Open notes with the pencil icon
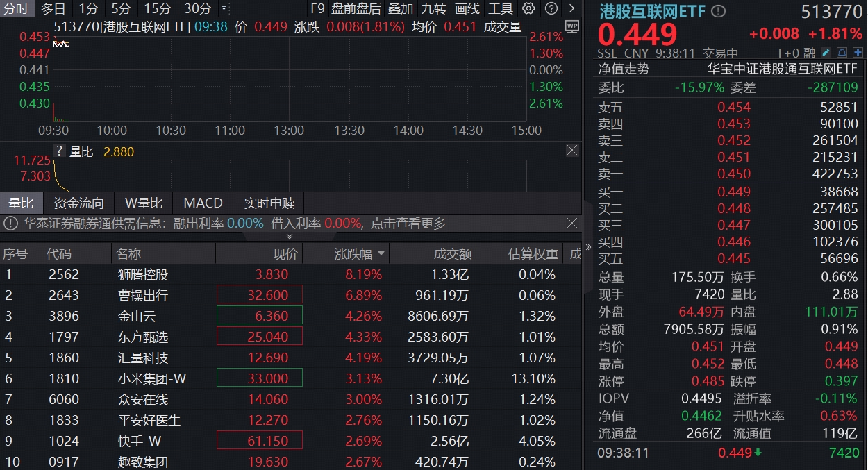Screen dimensions: 868x470 point(826,52)
